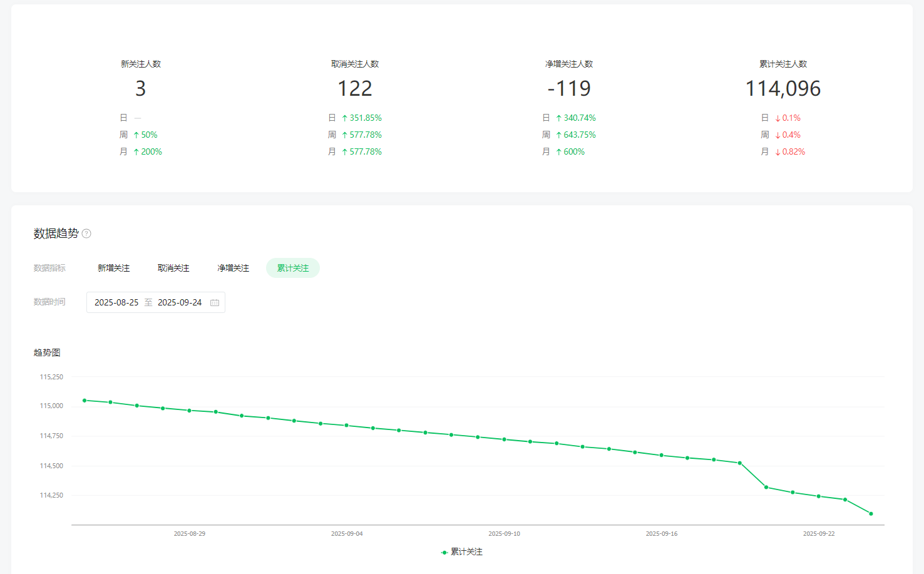Screen dimensions: 924x574
Task: Click the 数据趋势 section title
Action: (x=56, y=233)
